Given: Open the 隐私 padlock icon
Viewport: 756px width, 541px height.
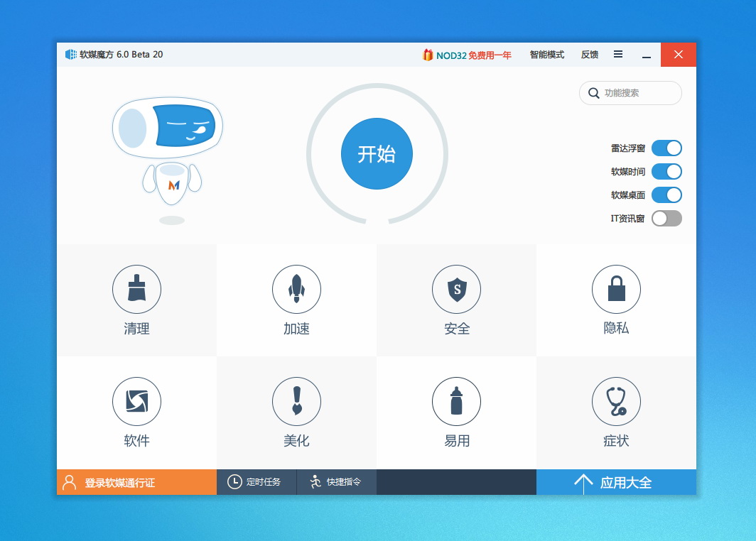Looking at the screenshot, I should [x=616, y=289].
